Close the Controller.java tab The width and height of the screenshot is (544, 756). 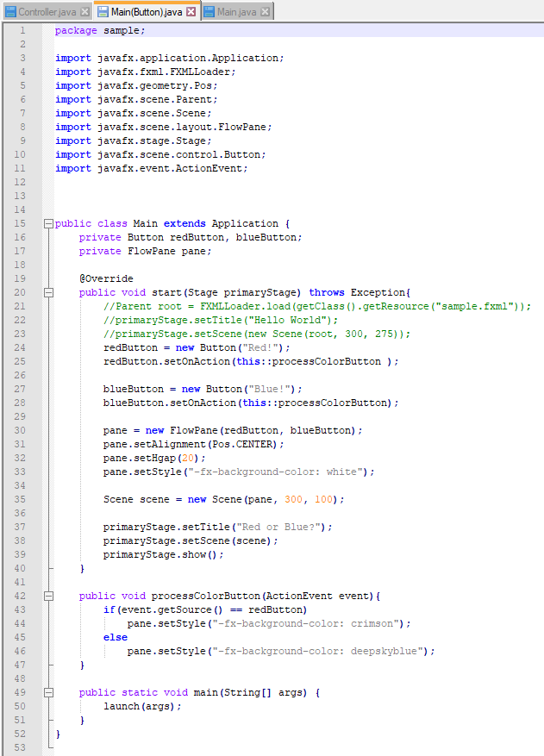(x=84, y=12)
